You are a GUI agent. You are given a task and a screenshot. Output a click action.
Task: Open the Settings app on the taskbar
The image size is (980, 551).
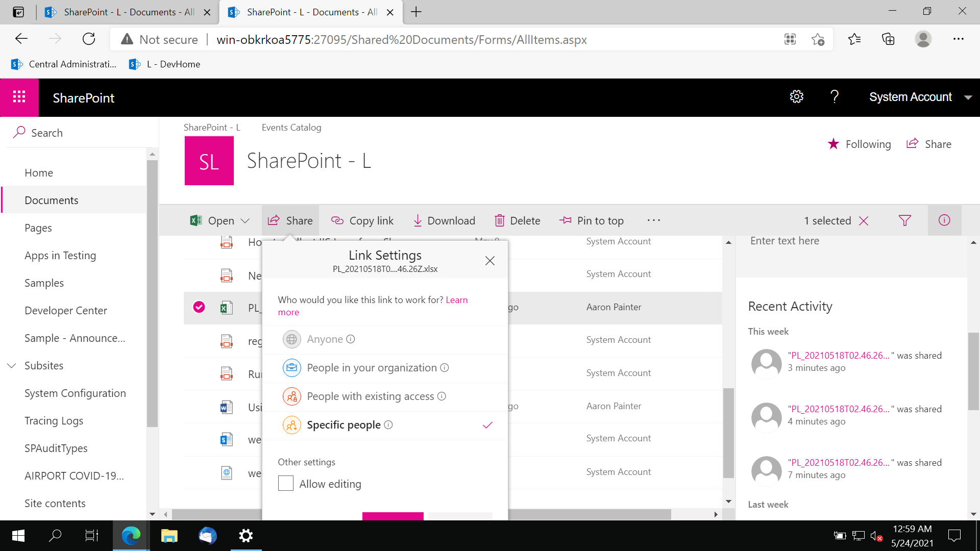(246, 536)
